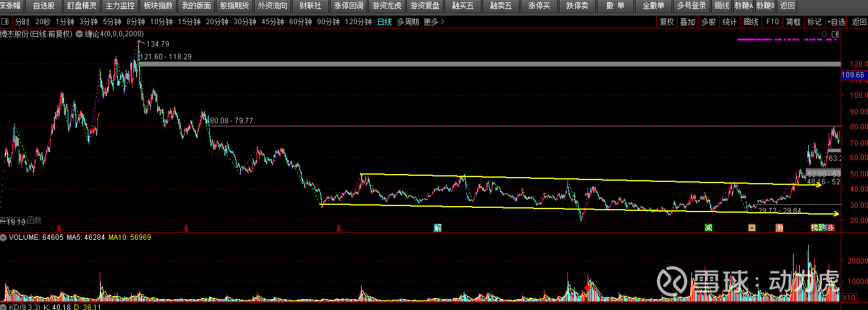The height and width of the screenshot is (310, 868).
Task: Click the 撤 单 button
Action: pos(615,6)
